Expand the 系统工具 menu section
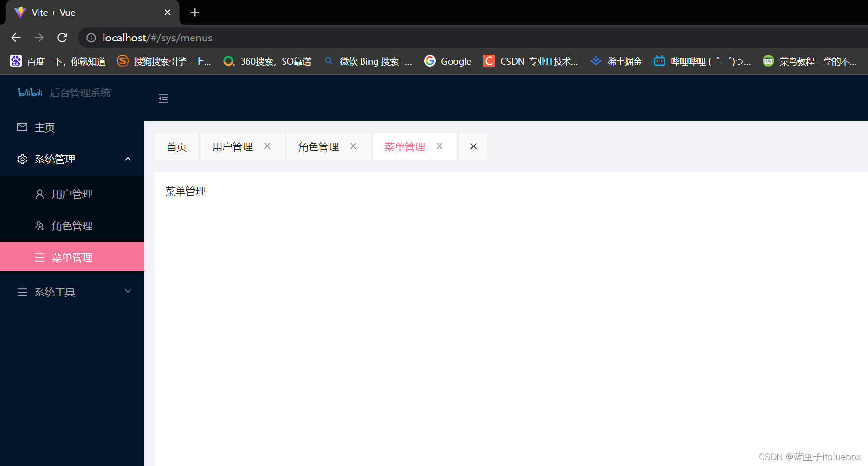This screenshot has width=868, height=466. click(x=128, y=291)
